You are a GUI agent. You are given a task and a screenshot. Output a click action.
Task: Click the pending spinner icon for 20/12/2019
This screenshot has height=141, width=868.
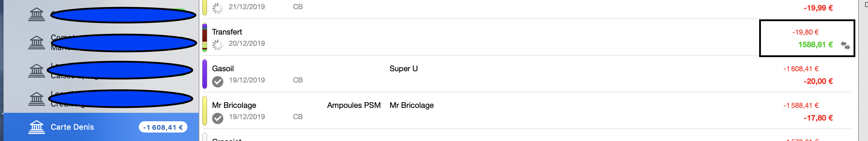218,45
